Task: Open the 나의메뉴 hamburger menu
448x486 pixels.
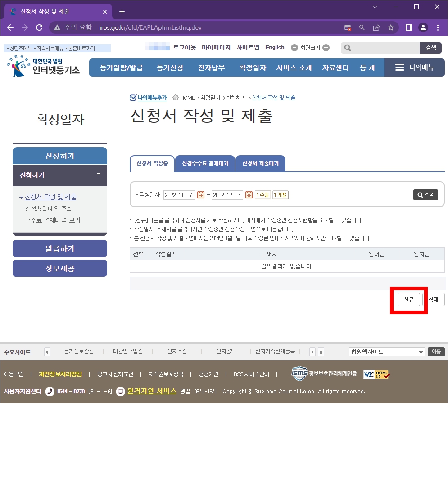Action: [x=400, y=68]
